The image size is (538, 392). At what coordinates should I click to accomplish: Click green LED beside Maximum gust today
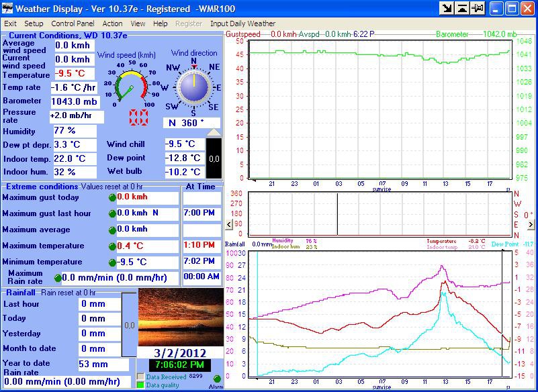pyautogui.click(x=112, y=197)
